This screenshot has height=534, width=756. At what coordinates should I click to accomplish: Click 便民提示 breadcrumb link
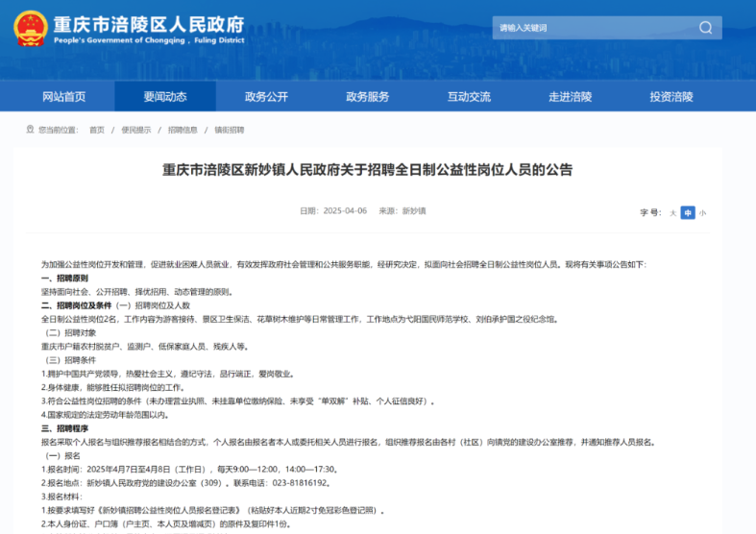click(136, 130)
